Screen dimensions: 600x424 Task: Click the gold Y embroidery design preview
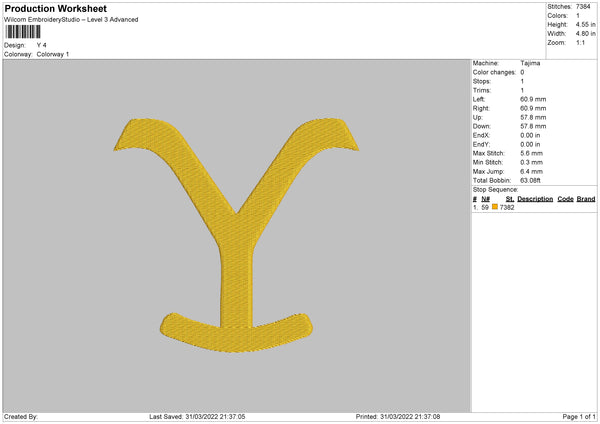[x=236, y=235]
